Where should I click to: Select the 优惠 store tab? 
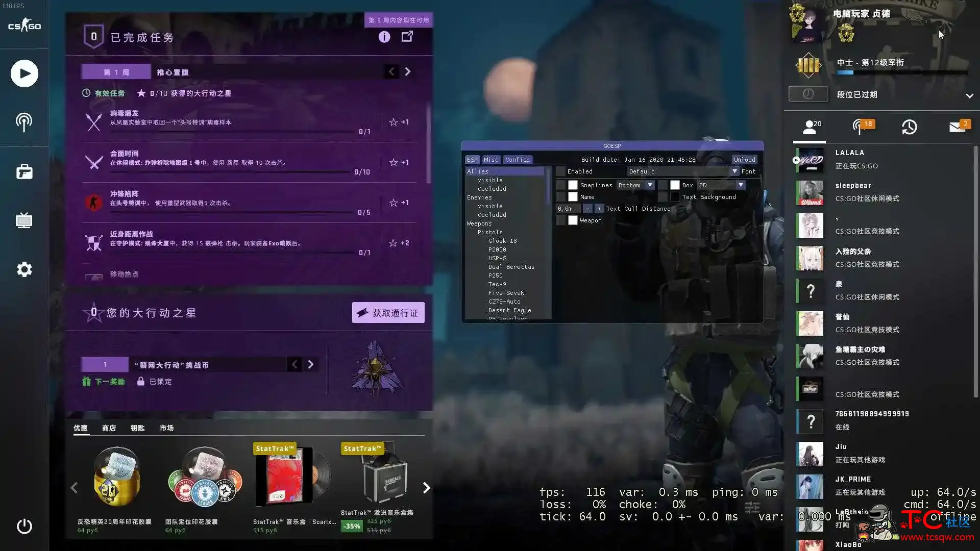[80, 428]
